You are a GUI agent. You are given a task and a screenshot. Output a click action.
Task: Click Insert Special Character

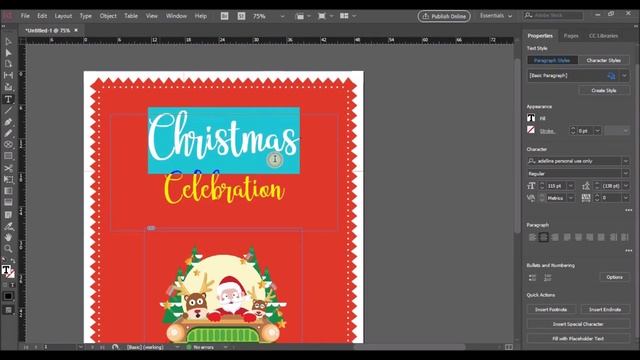pos(578,324)
